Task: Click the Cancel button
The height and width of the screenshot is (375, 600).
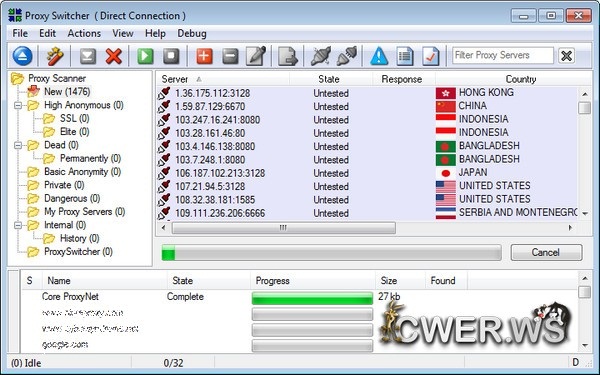Action: (546, 253)
